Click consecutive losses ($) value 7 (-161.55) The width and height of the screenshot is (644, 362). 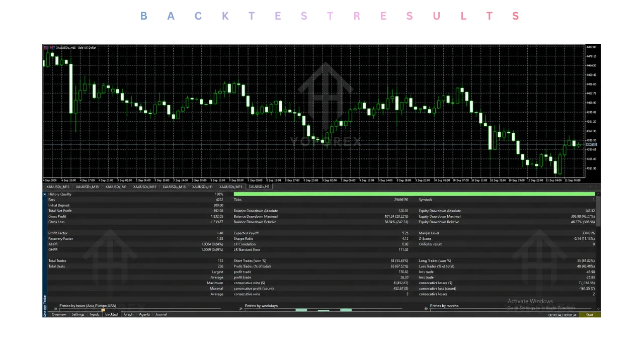pyautogui.click(x=587, y=283)
